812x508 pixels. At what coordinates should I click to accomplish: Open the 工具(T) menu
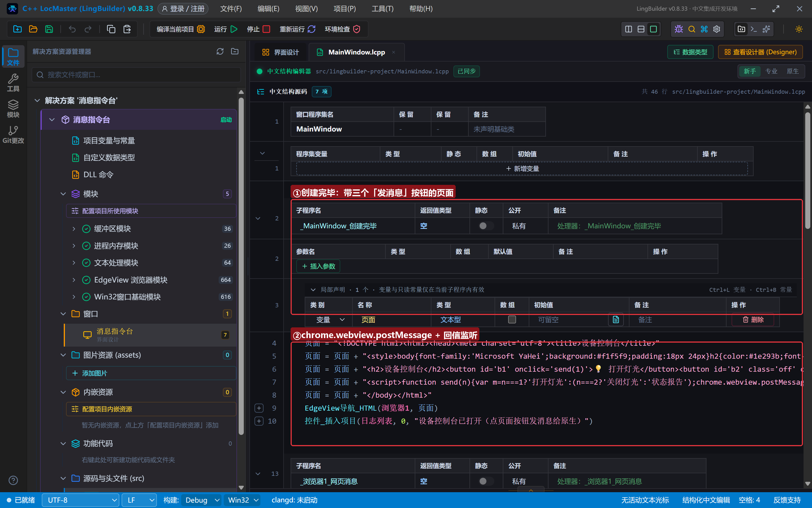point(383,9)
